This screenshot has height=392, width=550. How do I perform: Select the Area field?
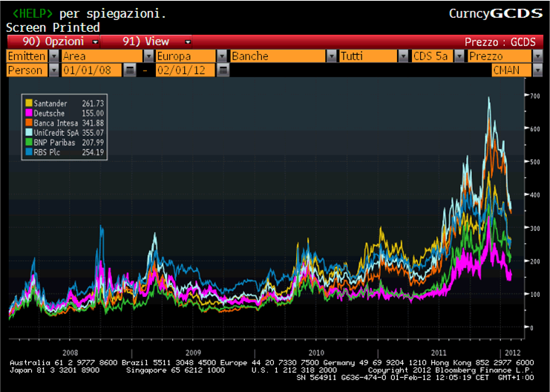[x=102, y=56]
